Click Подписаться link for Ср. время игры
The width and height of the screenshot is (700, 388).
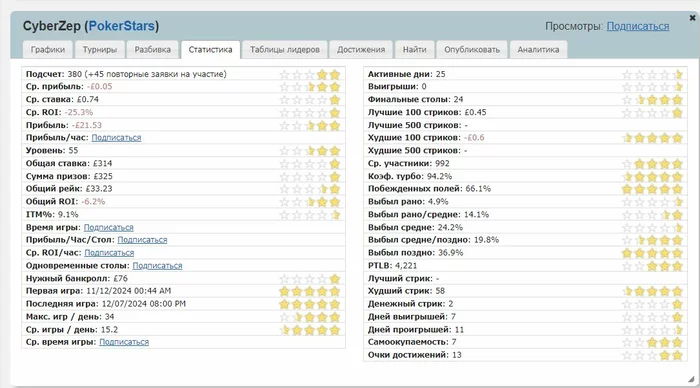124,342
